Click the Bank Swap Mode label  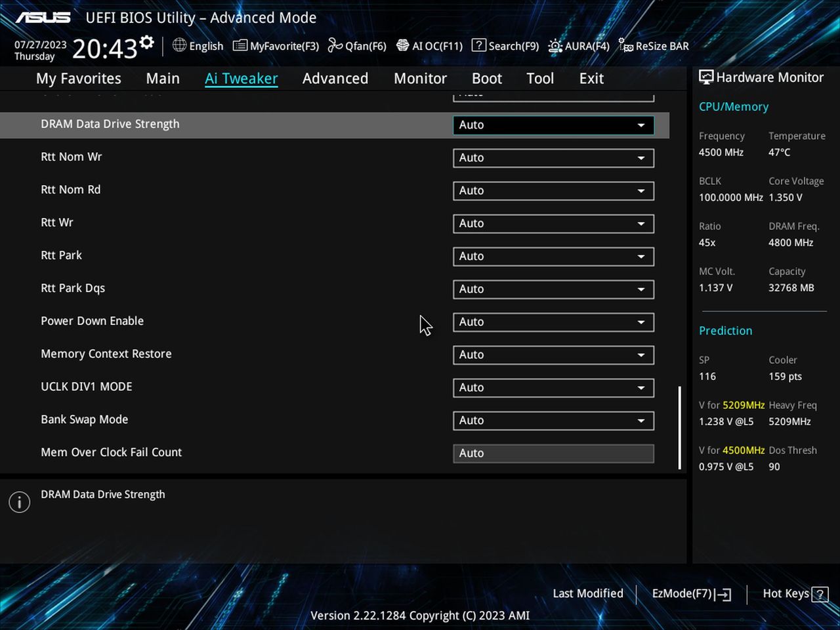point(85,419)
